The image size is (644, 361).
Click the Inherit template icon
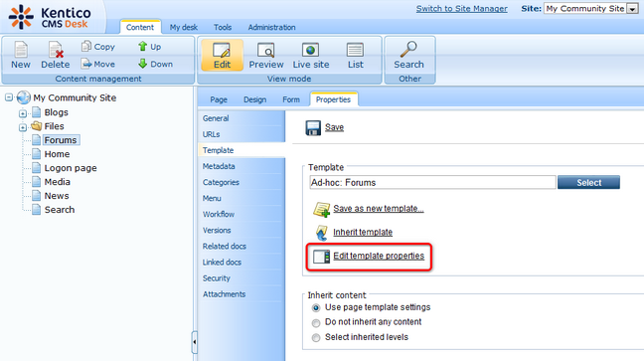(322, 233)
